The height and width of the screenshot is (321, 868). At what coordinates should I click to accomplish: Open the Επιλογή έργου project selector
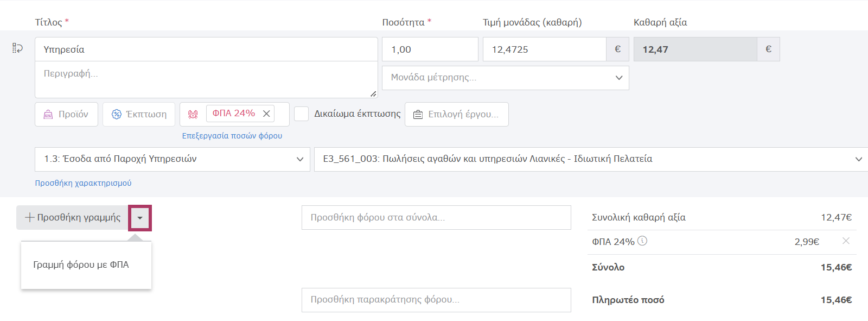pos(457,114)
